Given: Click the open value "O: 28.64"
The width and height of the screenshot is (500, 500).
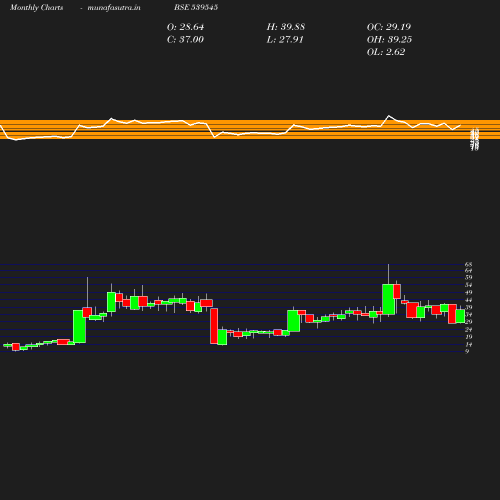Looking at the screenshot, I should click(x=185, y=27).
